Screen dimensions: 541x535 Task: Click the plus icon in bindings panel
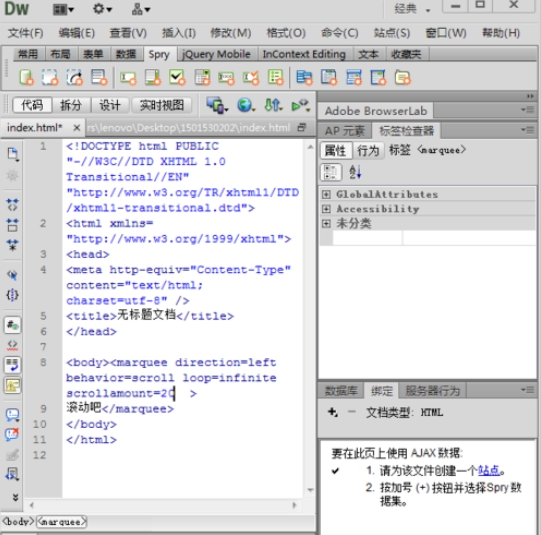333,412
